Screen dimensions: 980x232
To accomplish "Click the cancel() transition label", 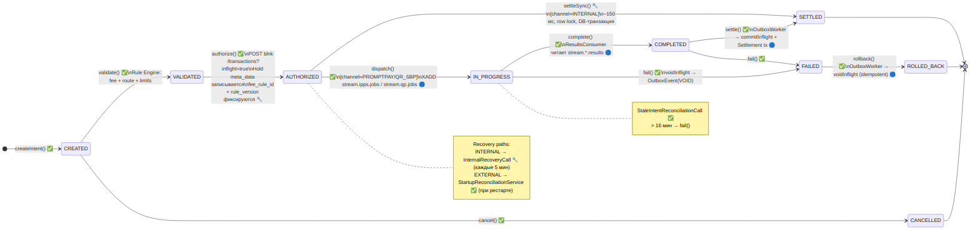I will [491, 220].
